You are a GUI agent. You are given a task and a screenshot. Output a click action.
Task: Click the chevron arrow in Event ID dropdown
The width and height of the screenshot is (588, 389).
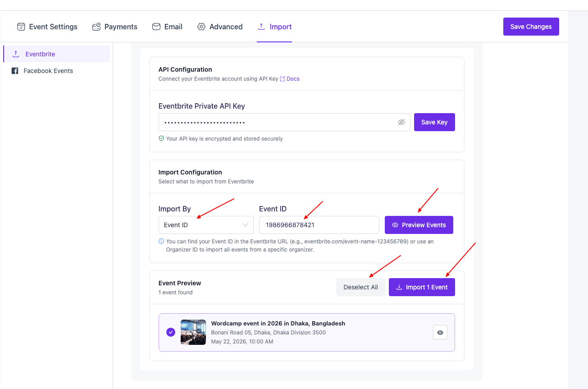click(x=246, y=225)
